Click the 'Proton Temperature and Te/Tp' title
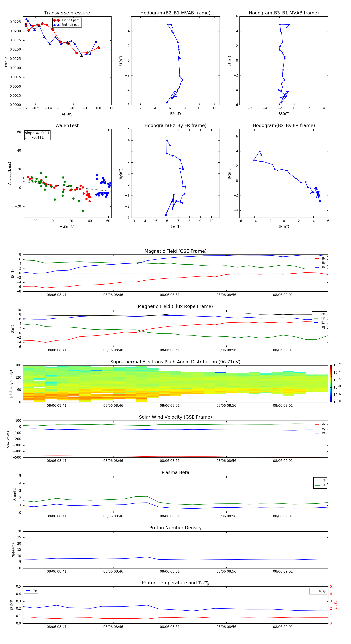351x644 pixels. tap(175, 583)
